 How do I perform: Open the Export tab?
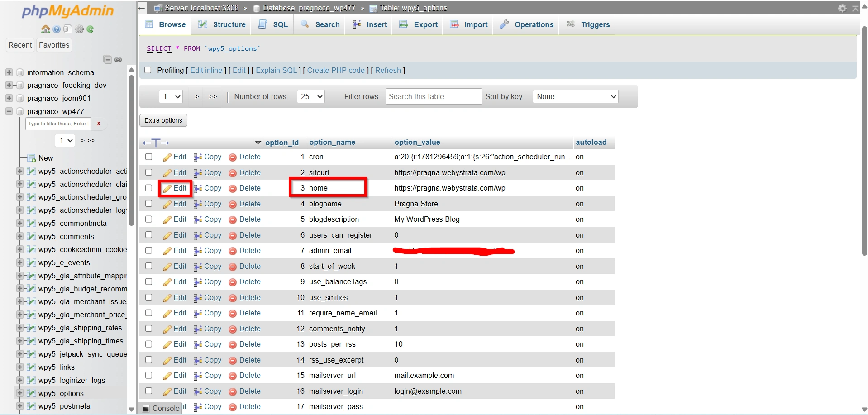[418, 24]
